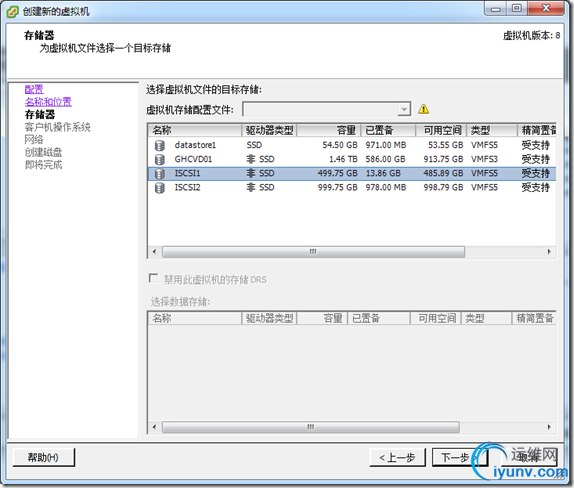574x488 pixels.
Task: Click upper table horizontal scrollbar thumb
Action: click(x=313, y=252)
